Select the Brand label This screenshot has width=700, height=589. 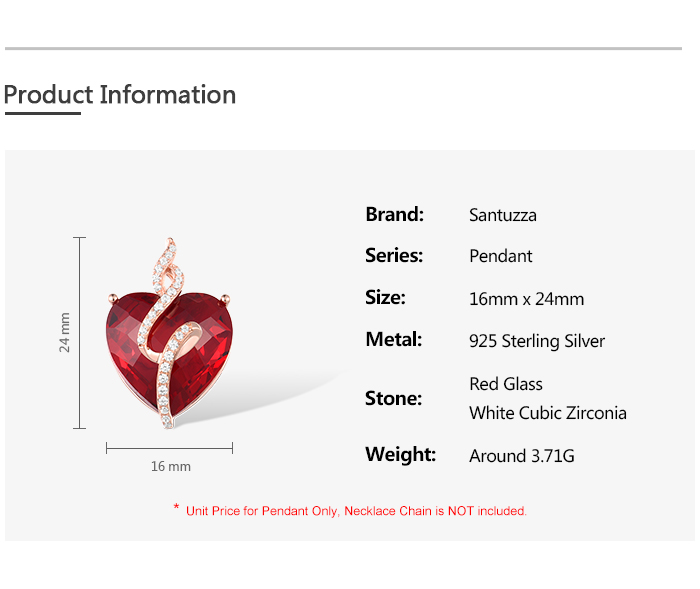click(394, 214)
